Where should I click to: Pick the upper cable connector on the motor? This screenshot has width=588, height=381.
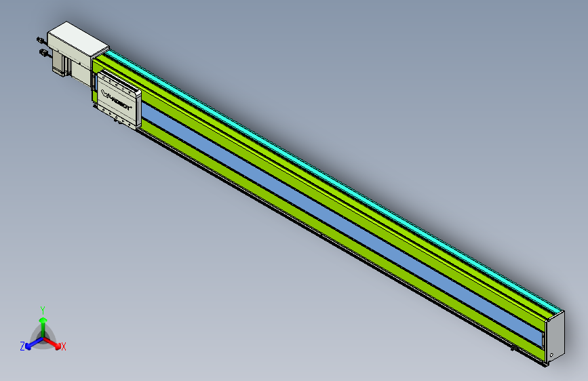[x=41, y=40]
